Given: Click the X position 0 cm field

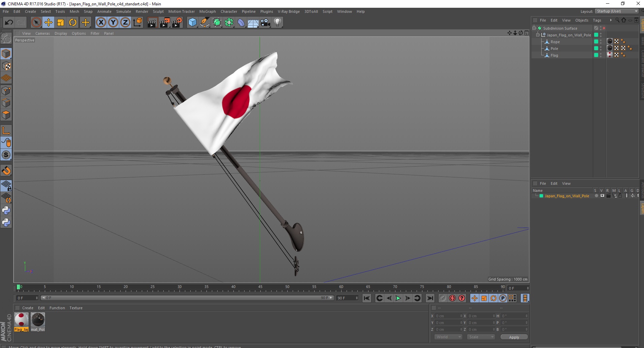Looking at the screenshot, I should (x=449, y=316).
